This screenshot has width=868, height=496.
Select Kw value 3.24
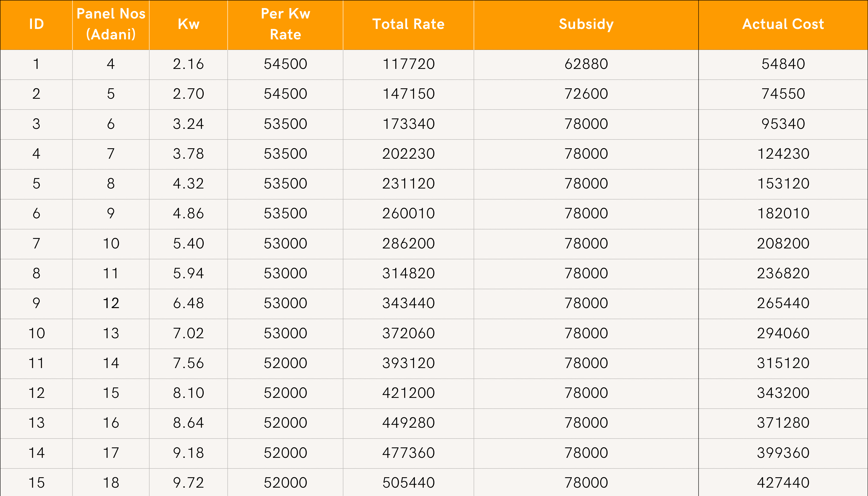[189, 124]
